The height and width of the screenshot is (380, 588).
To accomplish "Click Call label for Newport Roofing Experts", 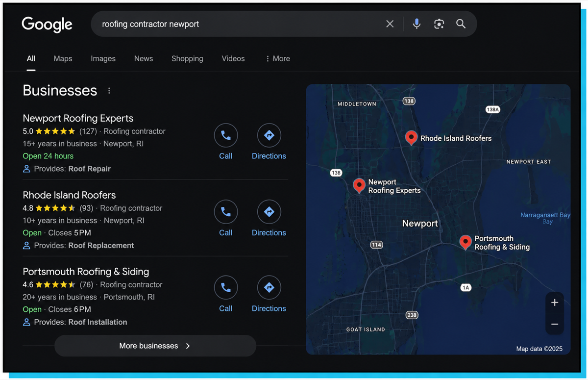I will point(226,156).
